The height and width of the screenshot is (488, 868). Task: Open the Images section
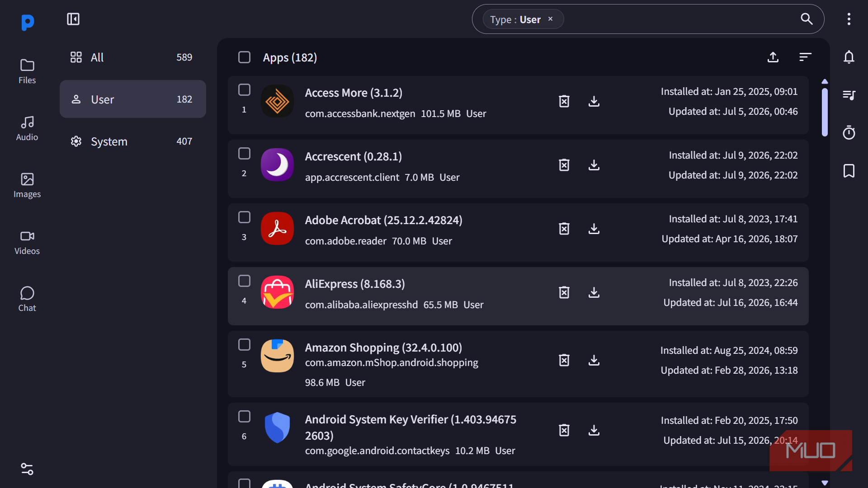pyautogui.click(x=27, y=185)
